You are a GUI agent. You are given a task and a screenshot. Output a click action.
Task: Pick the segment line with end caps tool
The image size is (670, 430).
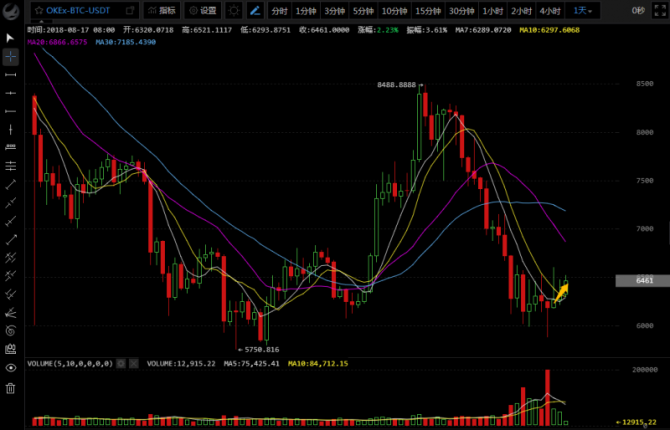[10, 75]
